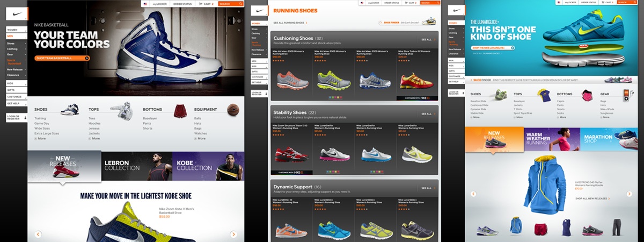
Task: Click See All for Cushioning Shoes
Action: (x=427, y=40)
